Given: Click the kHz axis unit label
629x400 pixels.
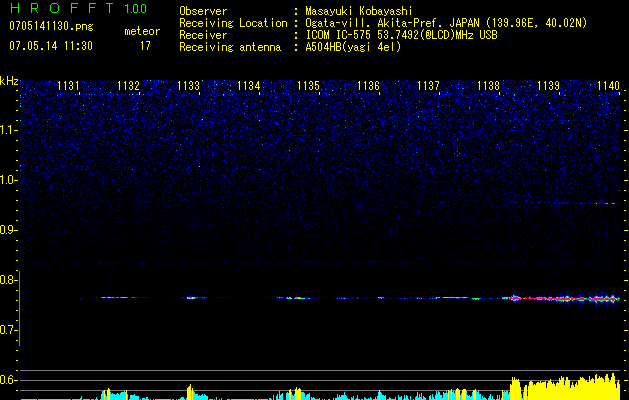Looking at the screenshot, I should point(9,81).
